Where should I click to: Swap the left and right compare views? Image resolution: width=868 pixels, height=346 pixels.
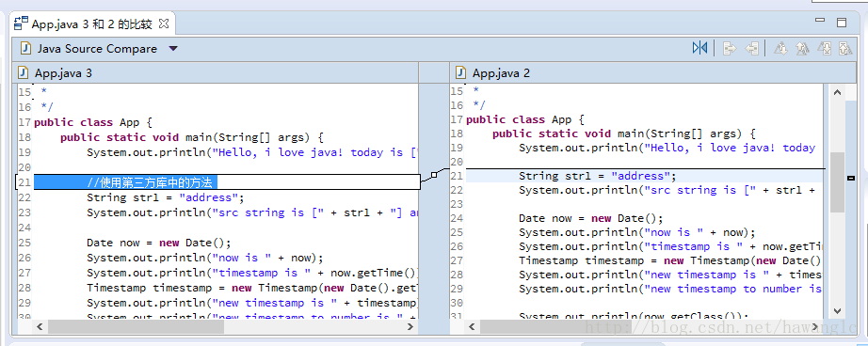[699, 48]
